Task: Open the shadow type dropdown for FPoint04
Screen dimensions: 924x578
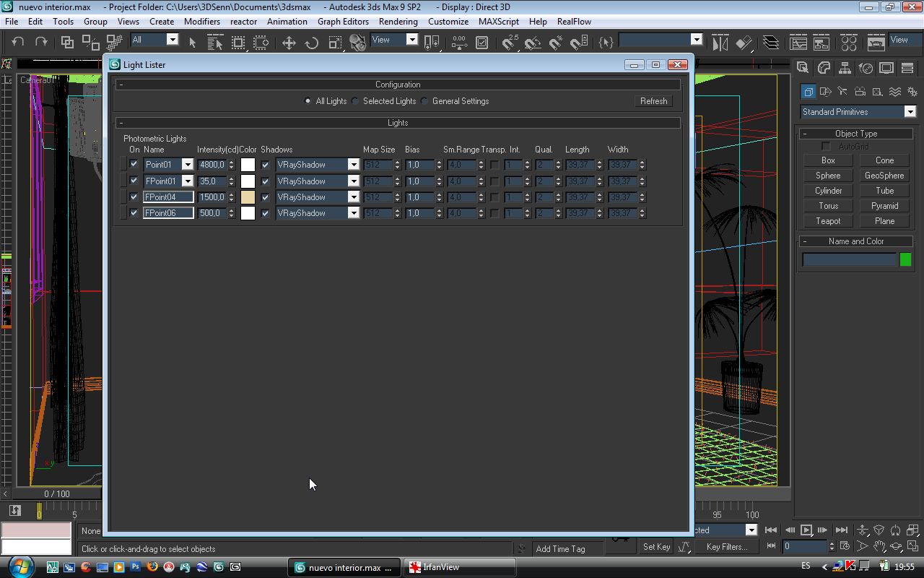Action: [354, 197]
